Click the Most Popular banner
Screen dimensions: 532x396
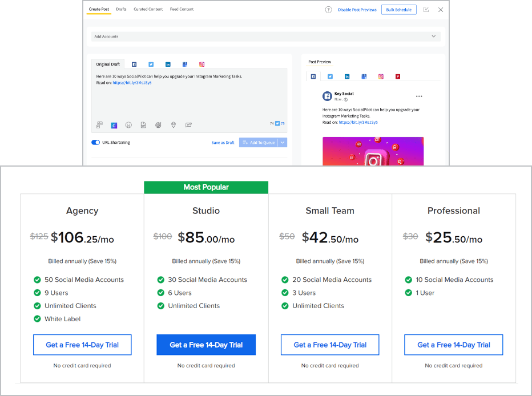click(x=206, y=188)
